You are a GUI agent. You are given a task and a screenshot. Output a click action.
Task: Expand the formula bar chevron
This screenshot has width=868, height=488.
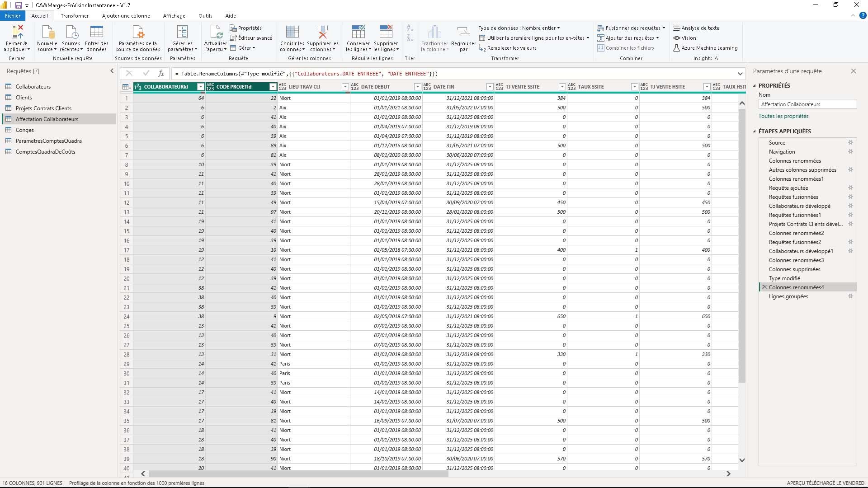740,74
